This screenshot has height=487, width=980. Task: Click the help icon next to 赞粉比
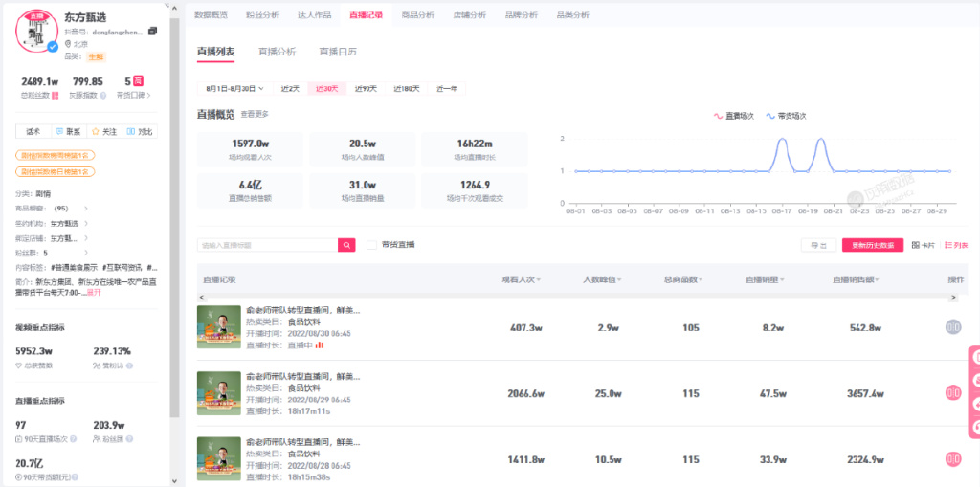pos(129,365)
